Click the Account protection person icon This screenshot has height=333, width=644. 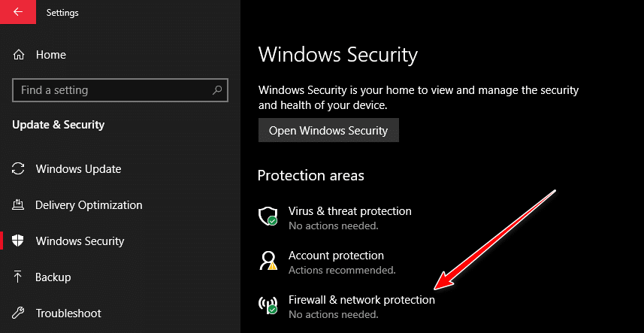(x=268, y=260)
